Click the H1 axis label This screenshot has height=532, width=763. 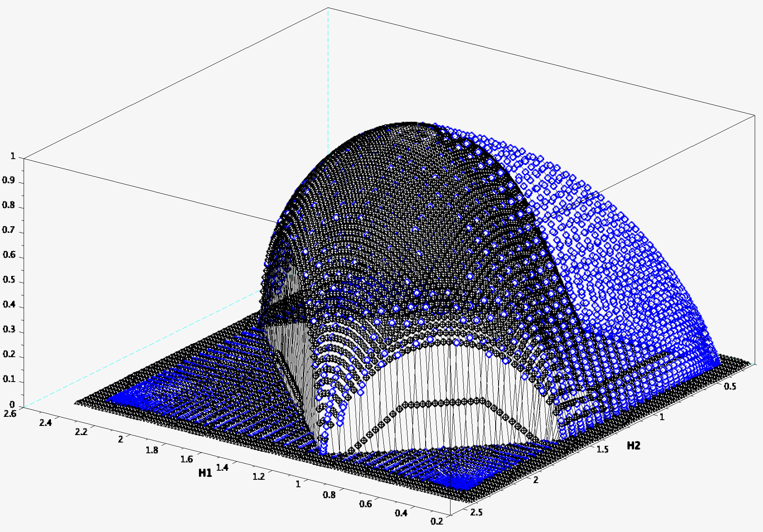[205, 473]
